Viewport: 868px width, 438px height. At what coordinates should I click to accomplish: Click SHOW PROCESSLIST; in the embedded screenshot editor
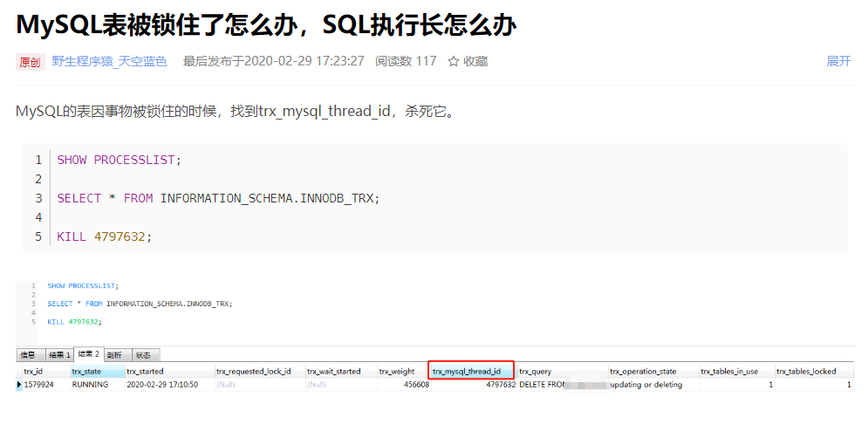coord(83,285)
